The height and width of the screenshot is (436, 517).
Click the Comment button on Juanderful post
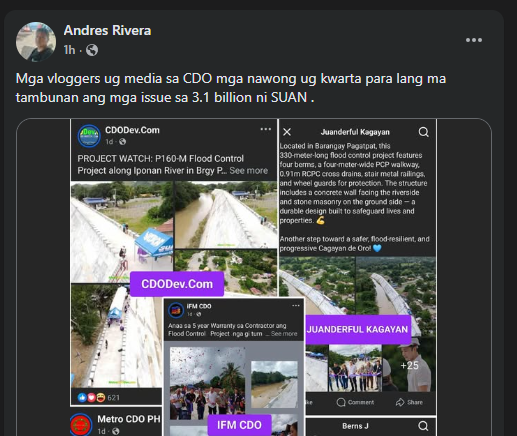coord(355,402)
